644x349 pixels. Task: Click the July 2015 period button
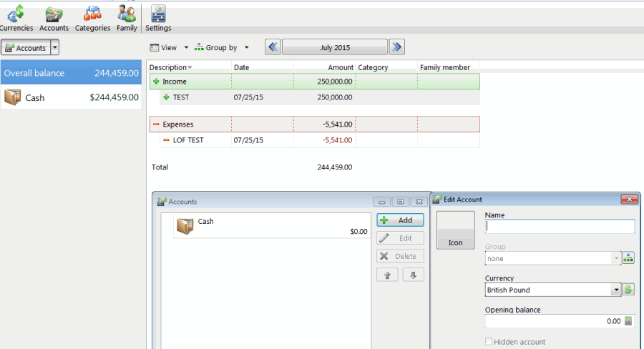tap(335, 47)
